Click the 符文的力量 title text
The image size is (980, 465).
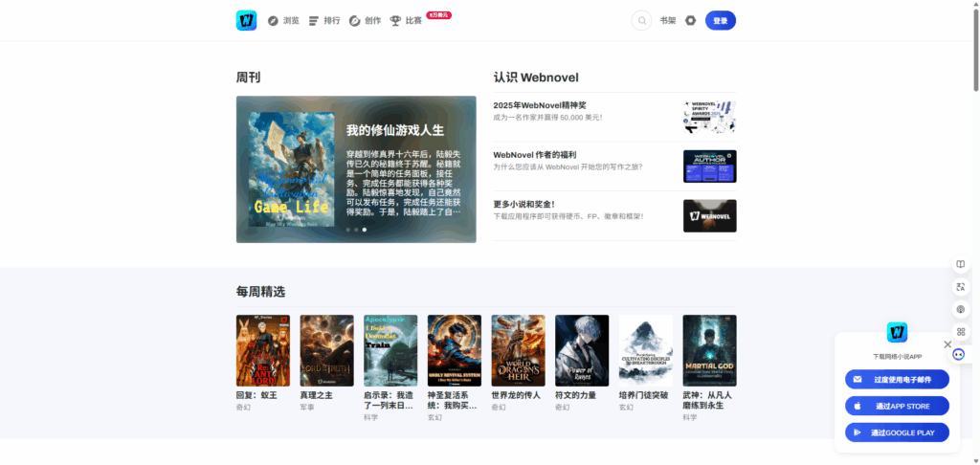pos(575,395)
